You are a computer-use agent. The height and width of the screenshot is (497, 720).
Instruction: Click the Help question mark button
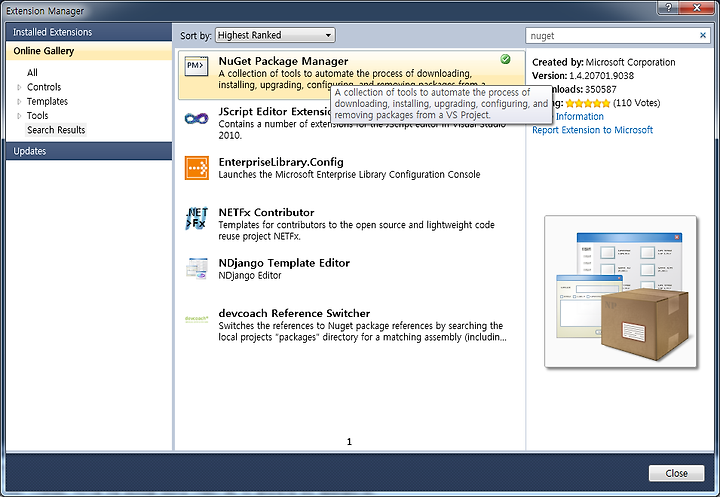click(669, 7)
